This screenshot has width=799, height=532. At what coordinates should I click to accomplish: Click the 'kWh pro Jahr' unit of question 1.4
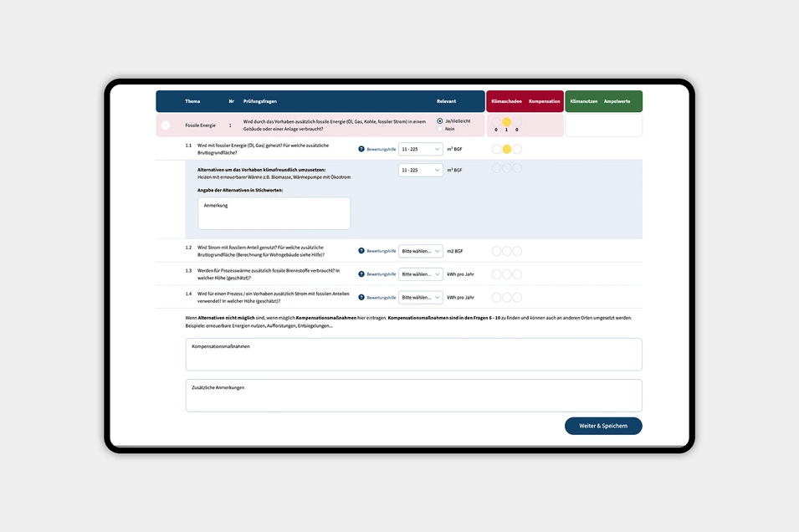click(461, 298)
